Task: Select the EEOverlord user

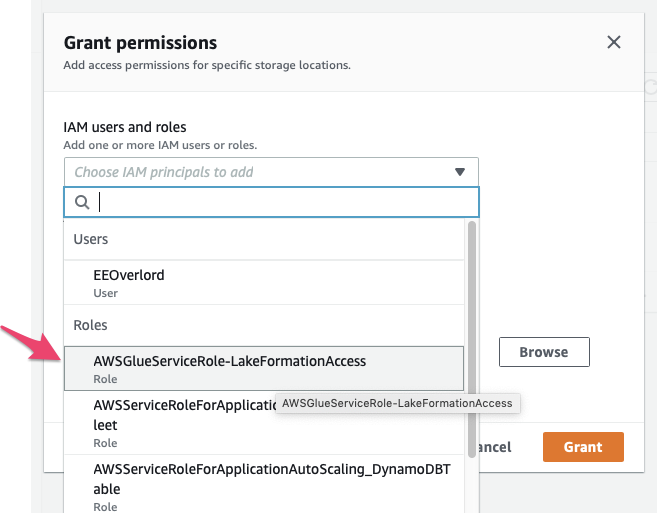Action: [128, 276]
